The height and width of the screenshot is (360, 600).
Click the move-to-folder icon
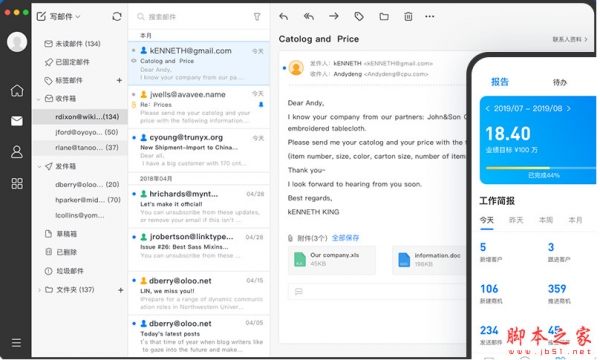click(x=384, y=16)
